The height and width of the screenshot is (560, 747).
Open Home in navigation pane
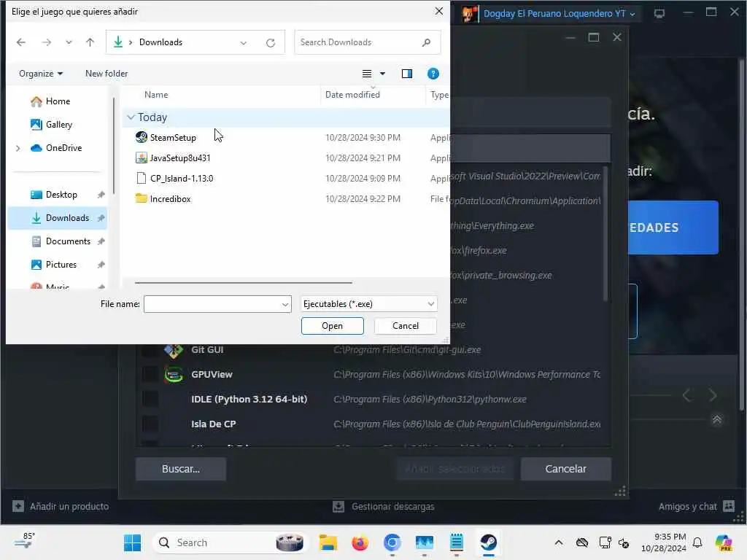[x=58, y=101]
